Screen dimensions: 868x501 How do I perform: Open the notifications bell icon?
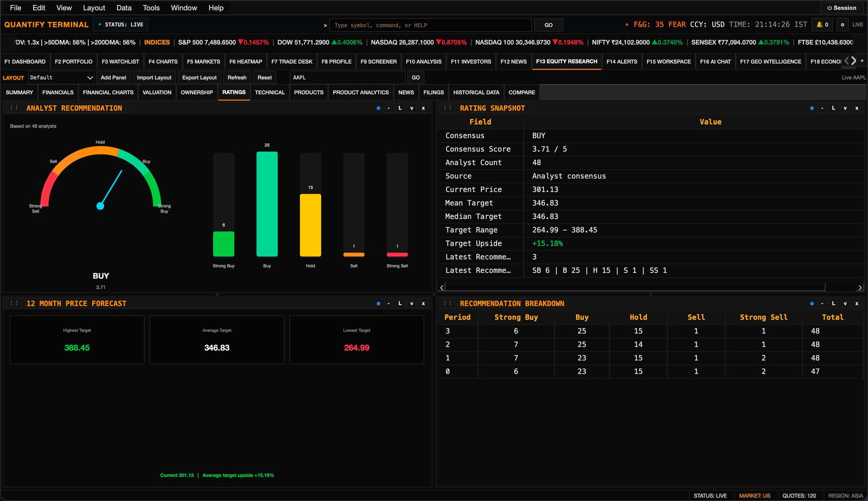[x=822, y=24]
